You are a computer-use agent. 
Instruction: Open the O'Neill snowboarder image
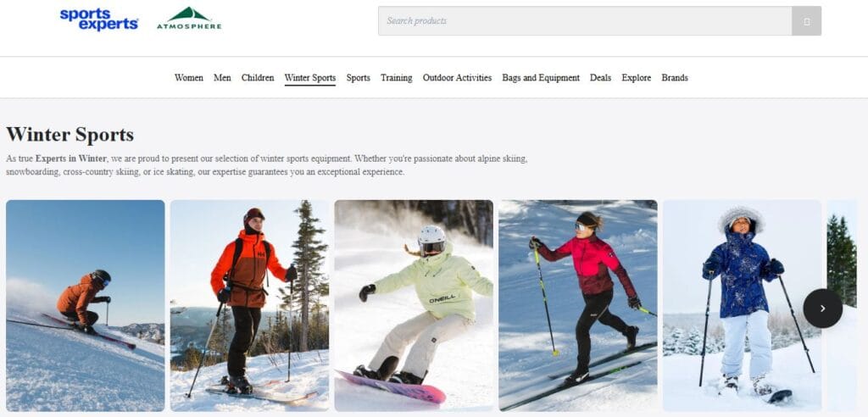click(x=414, y=306)
